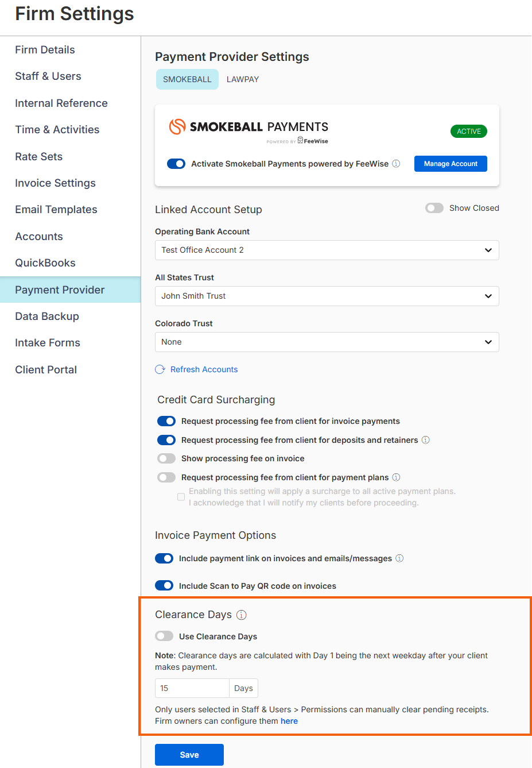Click info icon next to include payment link
The height and width of the screenshot is (768, 532).
[399, 558]
